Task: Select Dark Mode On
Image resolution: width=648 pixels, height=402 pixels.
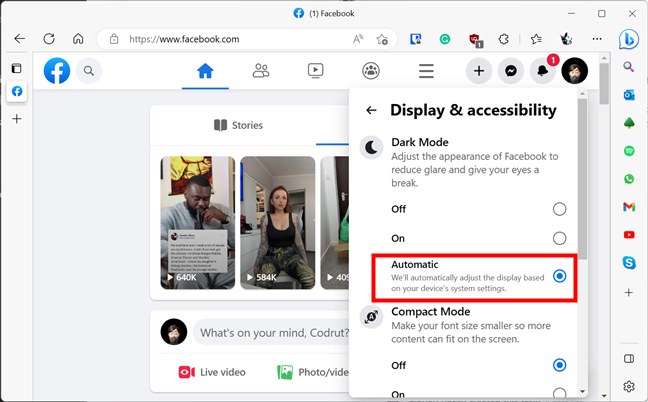Action: [560, 238]
